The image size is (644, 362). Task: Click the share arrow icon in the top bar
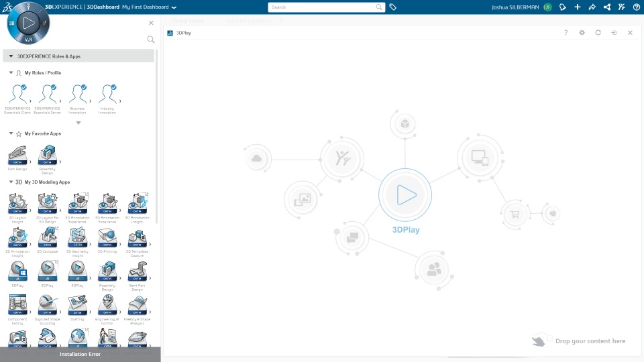pos(592,7)
